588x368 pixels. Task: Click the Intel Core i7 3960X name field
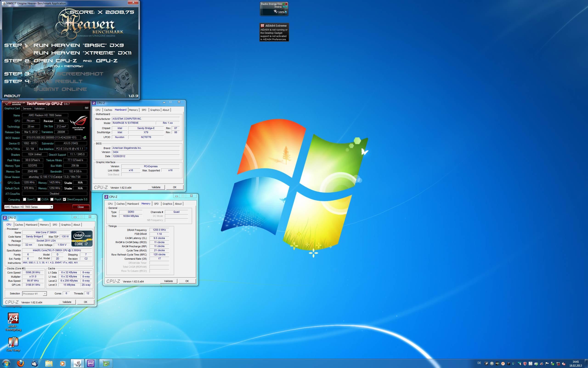pos(46,233)
